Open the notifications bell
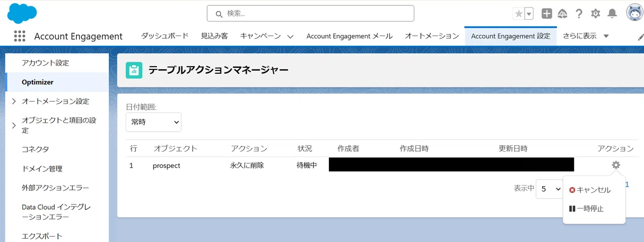644x242 pixels. click(x=612, y=14)
